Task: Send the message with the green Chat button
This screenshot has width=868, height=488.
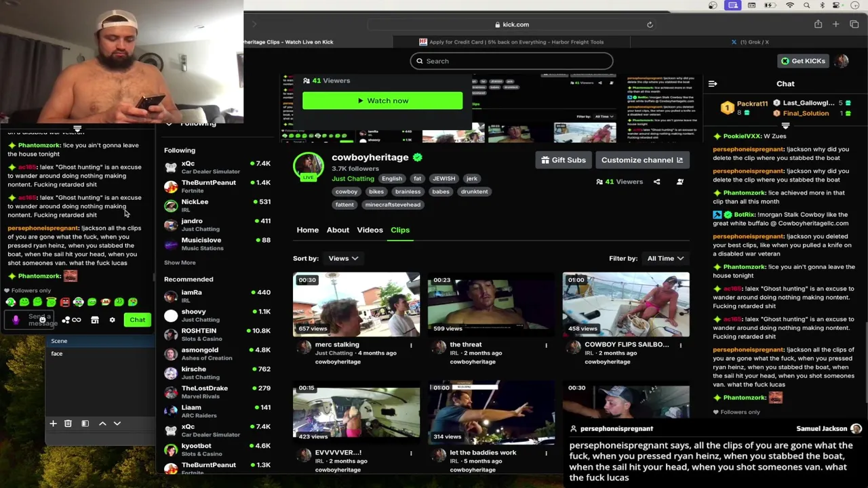Action: point(138,320)
